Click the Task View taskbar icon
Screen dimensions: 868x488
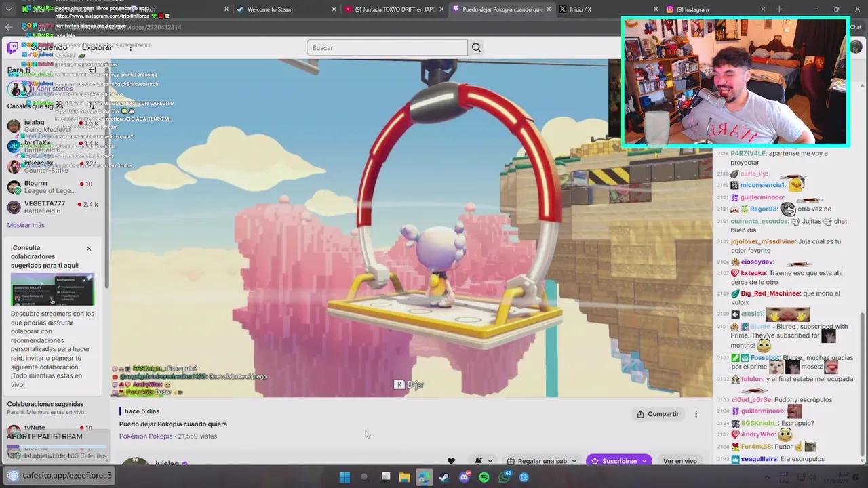point(385,476)
